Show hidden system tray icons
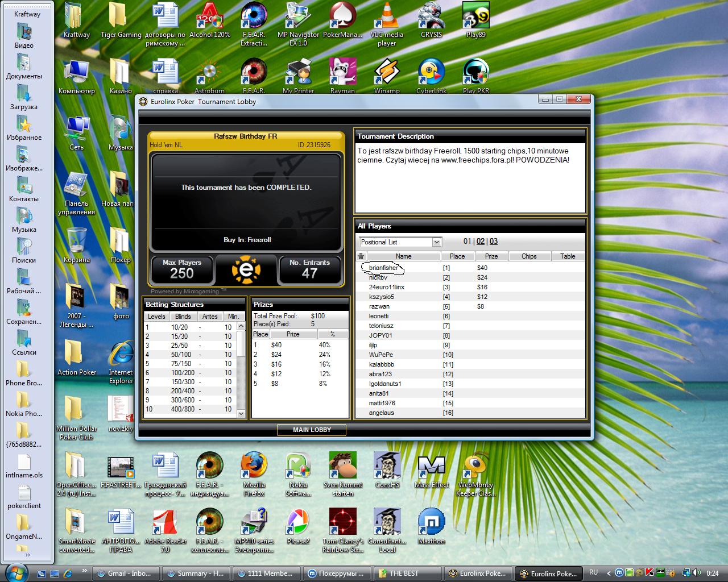 609,573
